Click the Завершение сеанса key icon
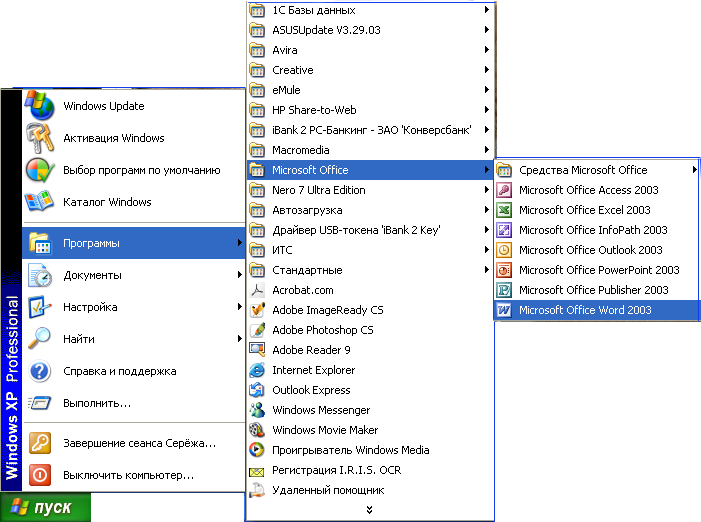 point(40,443)
